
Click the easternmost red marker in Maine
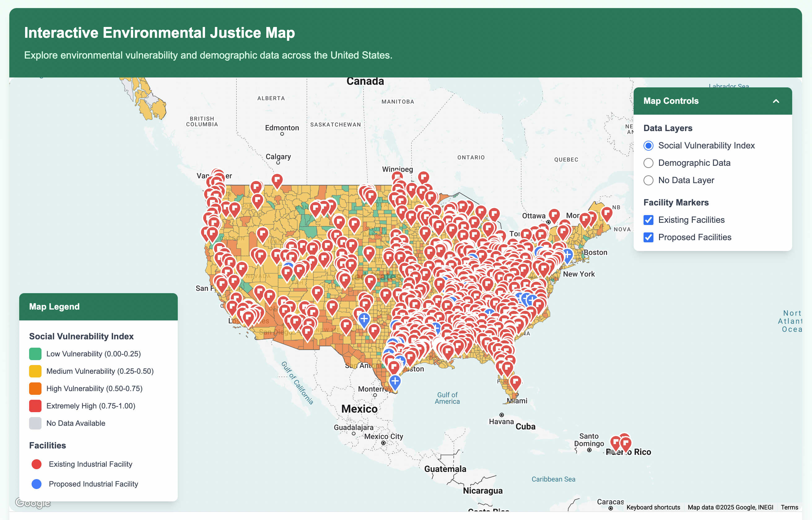coord(607,213)
